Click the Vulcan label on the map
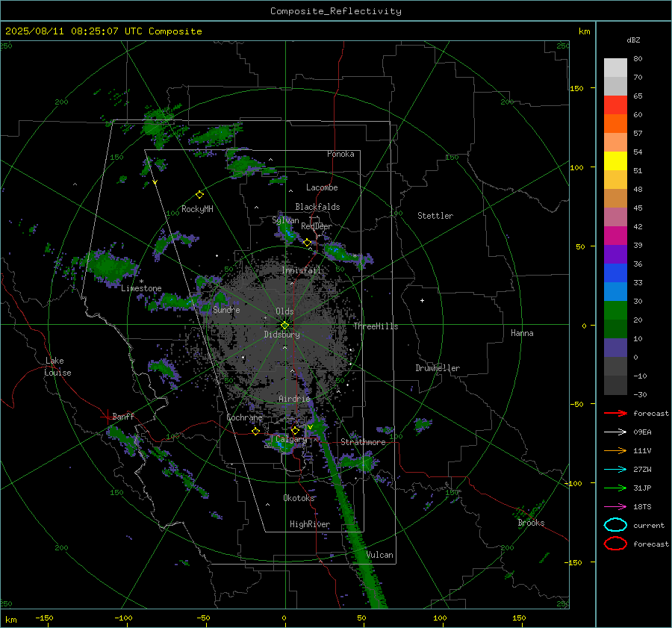672x628 pixels. click(380, 555)
